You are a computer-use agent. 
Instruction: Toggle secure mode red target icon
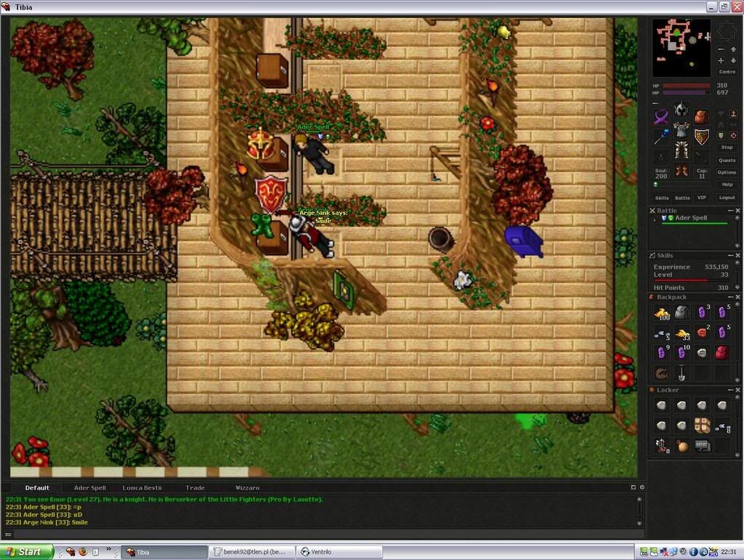coord(733,136)
